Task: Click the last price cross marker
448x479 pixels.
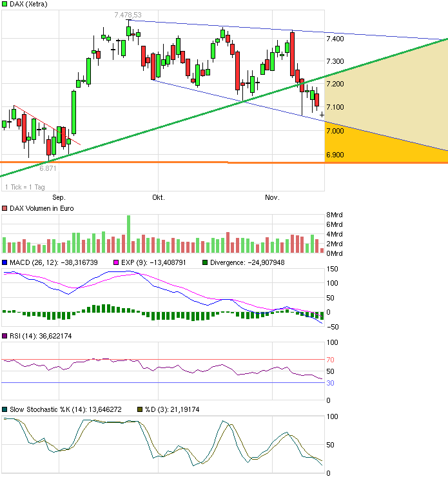Action: [322, 115]
